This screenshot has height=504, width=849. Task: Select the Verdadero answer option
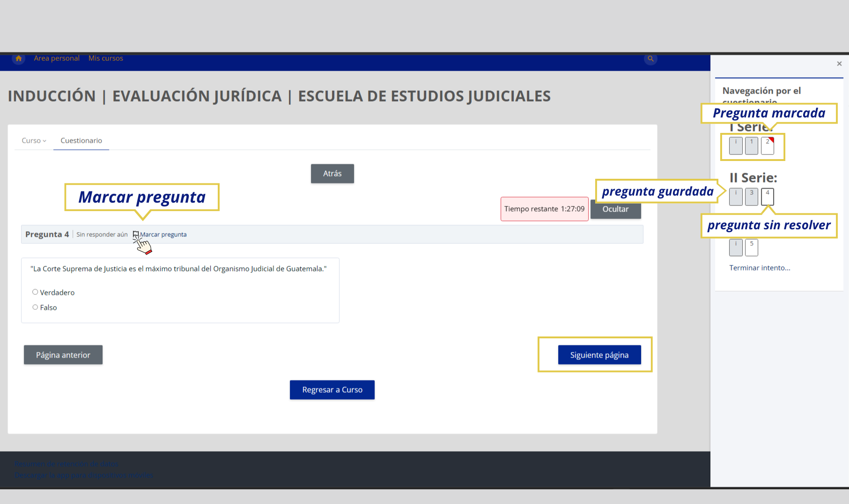[35, 292]
